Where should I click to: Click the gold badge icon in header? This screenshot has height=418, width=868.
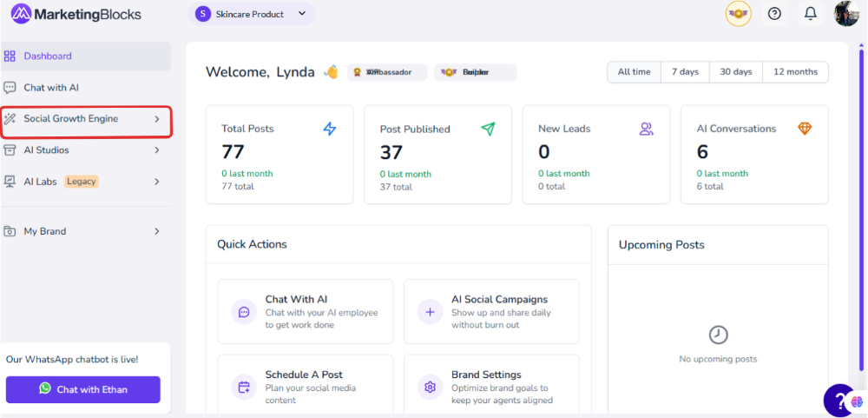point(738,14)
